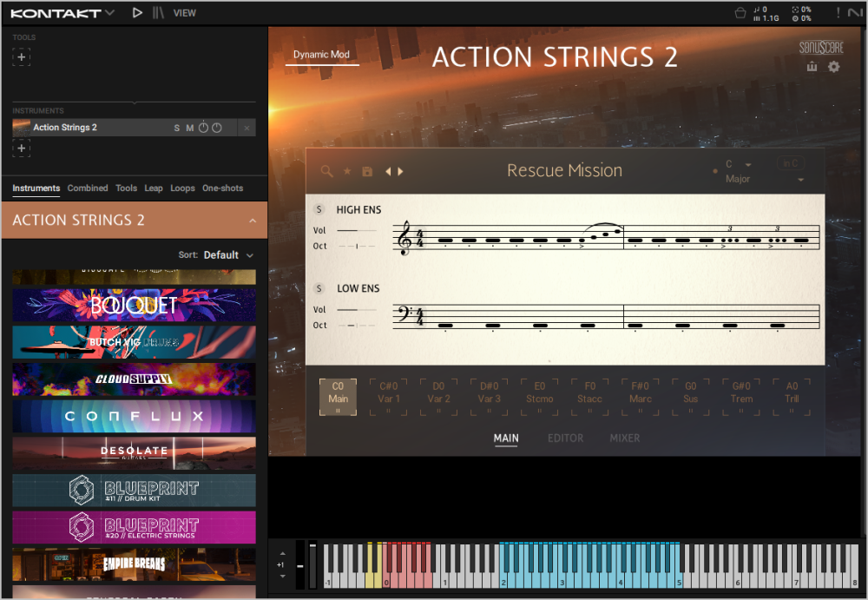Viewport: 868px width, 600px height.
Task: Switch to the Loops browser tab
Action: click(x=182, y=188)
